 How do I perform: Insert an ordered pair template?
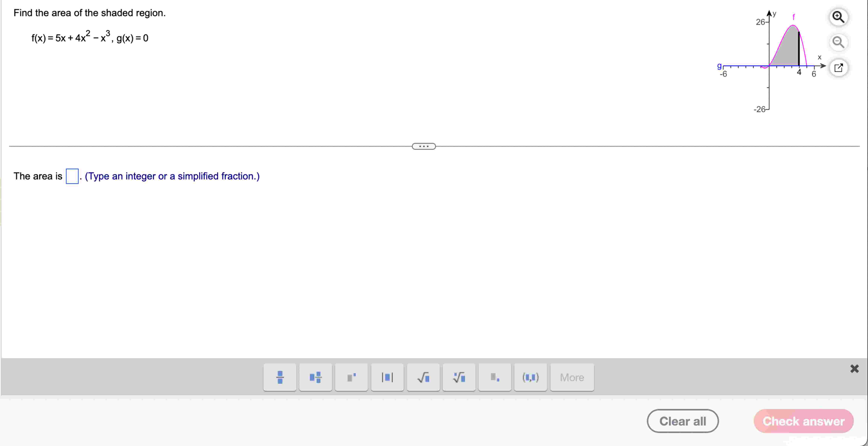coord(530,377)
